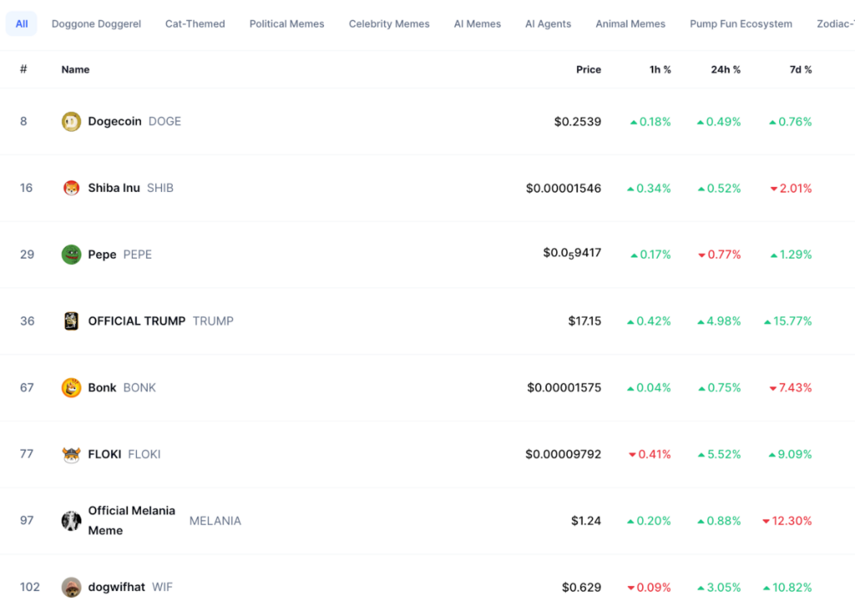Click the Name column header
This screenshot has height=616, width=855.
(x=75, y=70)
